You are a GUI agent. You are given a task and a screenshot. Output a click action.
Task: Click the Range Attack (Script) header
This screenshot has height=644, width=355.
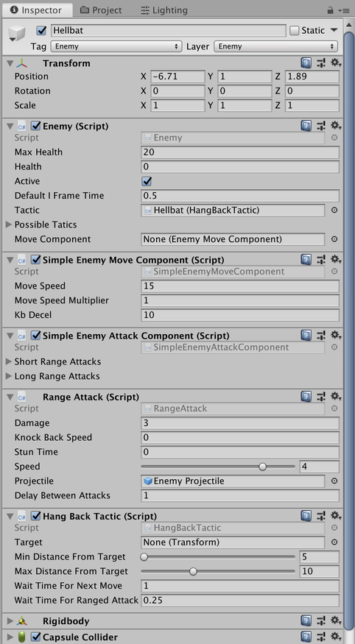click(x=91, y=397)
